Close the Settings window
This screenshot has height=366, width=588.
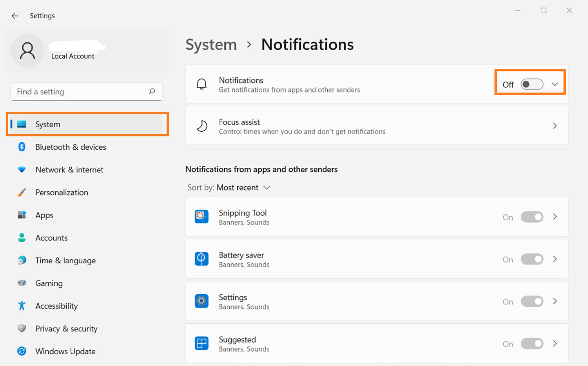(x=569, y=11)
